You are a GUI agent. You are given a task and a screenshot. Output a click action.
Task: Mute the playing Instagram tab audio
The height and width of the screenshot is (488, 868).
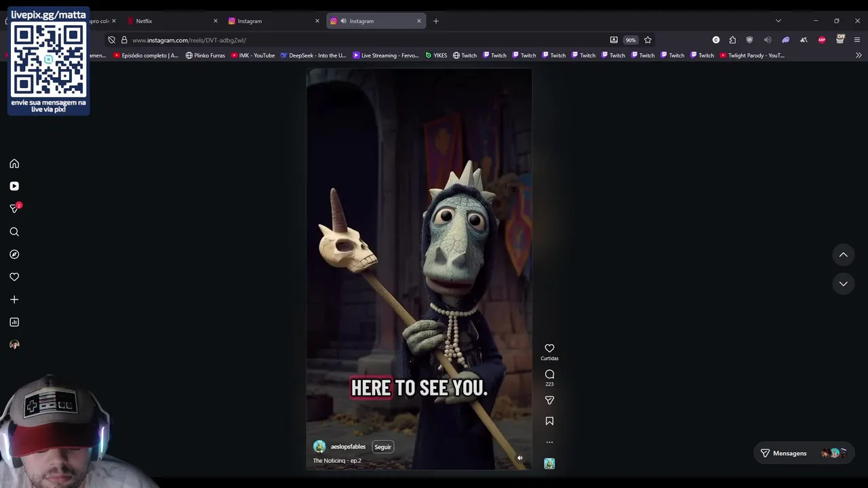pyautogui.click(x=343, y=21)
